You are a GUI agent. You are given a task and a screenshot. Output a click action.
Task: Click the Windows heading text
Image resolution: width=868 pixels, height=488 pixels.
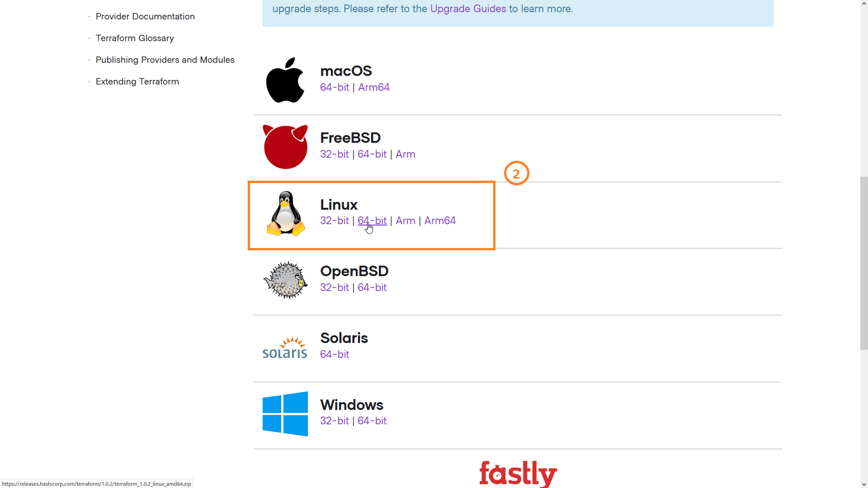click(x=352, y=404)
